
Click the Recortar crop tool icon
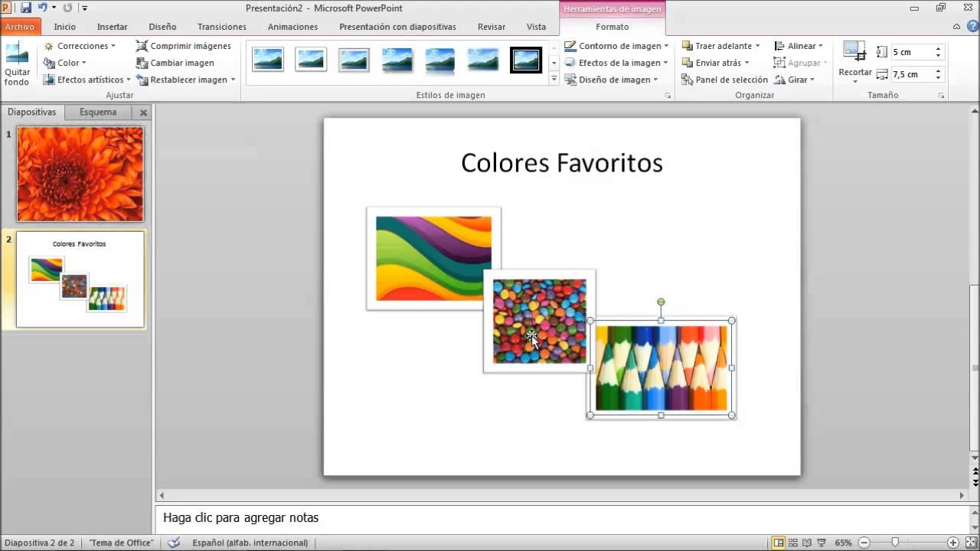(x=854, y=52)
